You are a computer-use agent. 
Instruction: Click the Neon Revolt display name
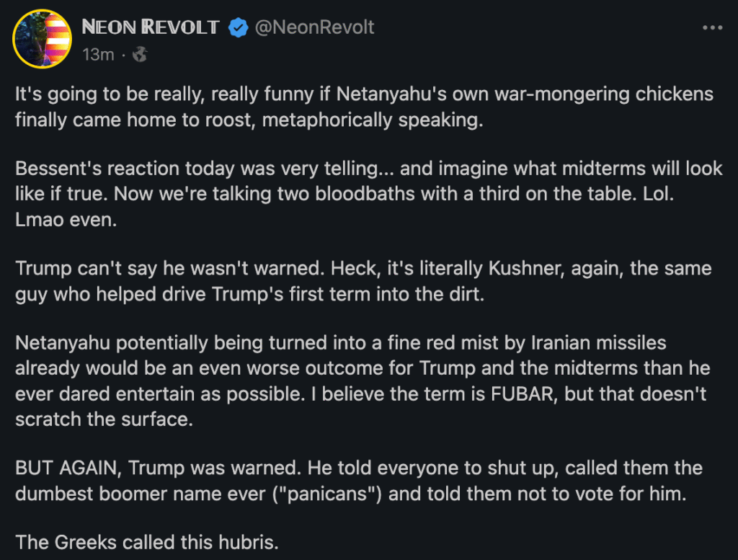pos(150,28)
